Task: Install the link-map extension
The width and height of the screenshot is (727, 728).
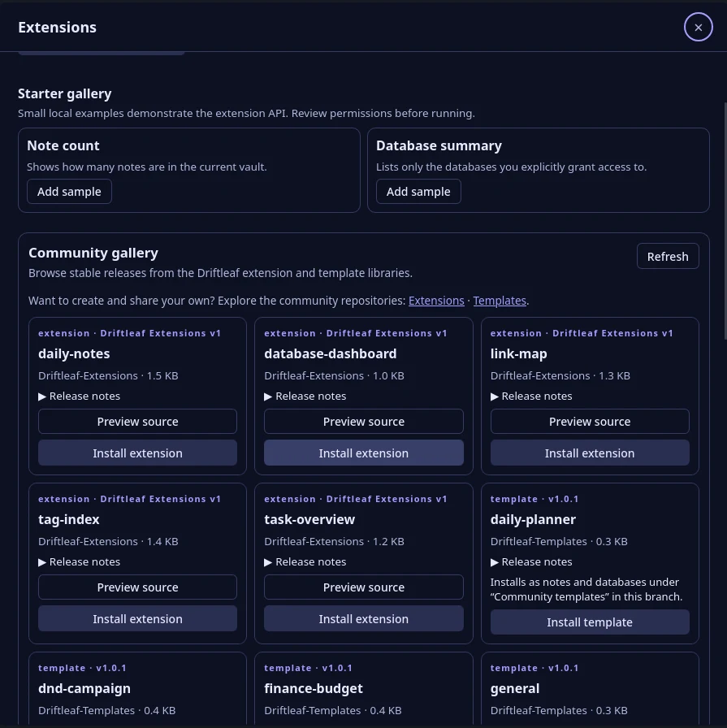Action: point(590,453)
